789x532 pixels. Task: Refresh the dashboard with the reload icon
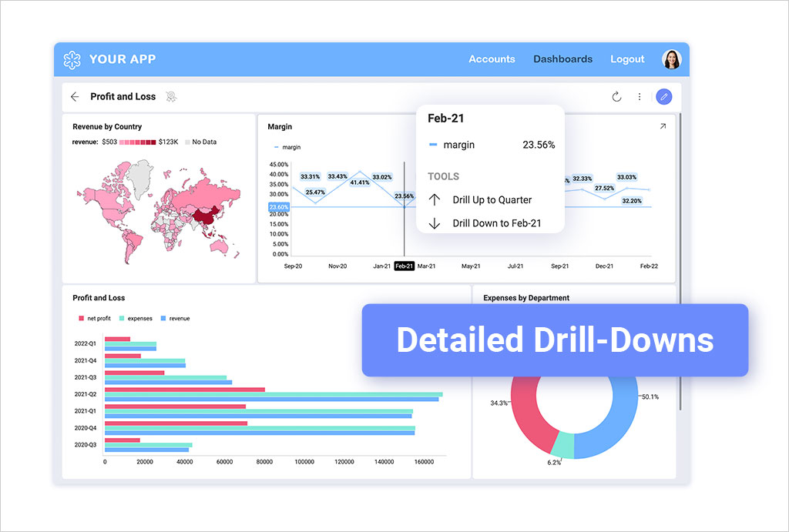616,97
